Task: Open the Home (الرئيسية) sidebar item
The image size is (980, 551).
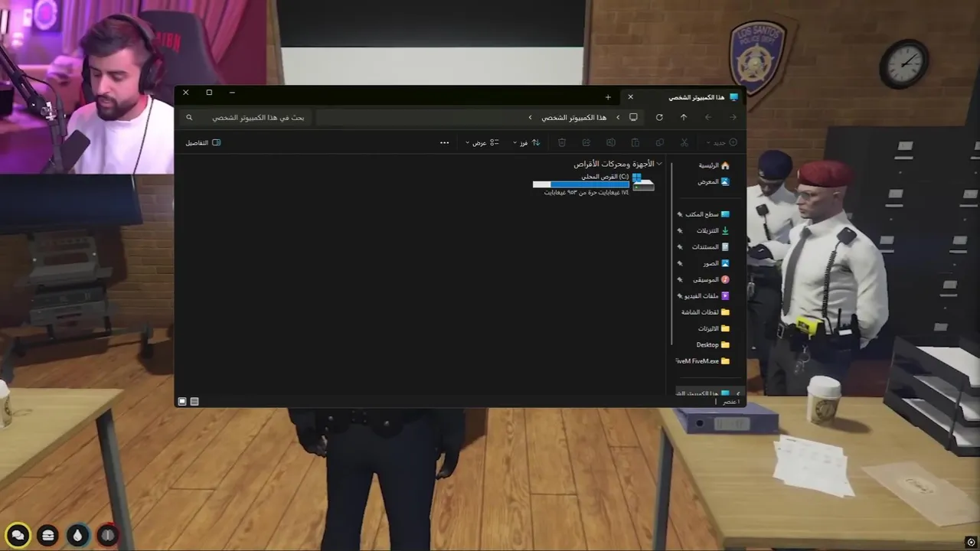Action: (x=714, y=165)
